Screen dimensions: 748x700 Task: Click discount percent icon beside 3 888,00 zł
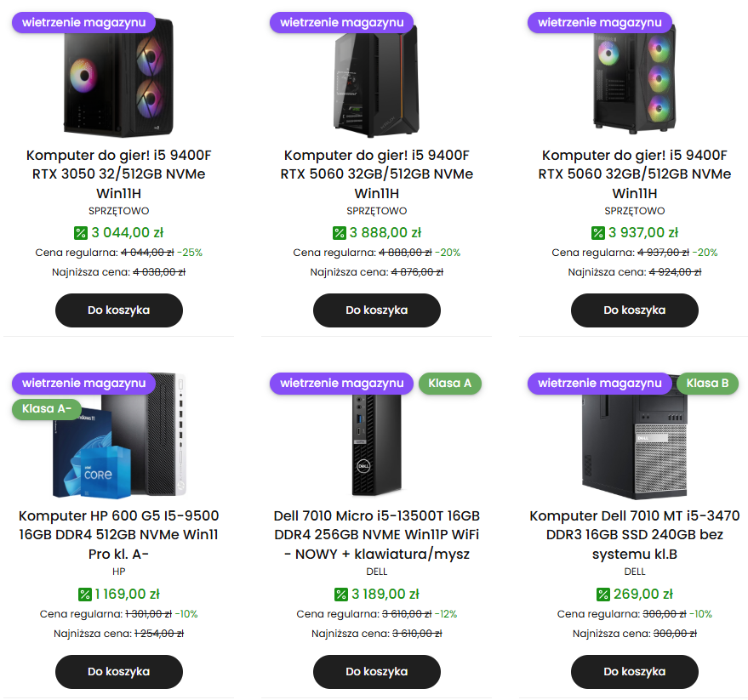pyautogui.click(x=339, y=232)
